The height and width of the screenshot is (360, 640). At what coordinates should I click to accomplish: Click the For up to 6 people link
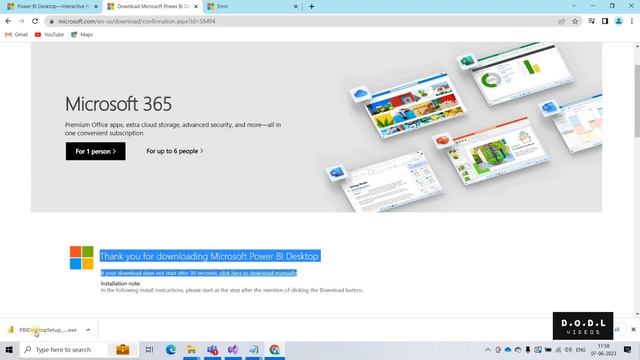coord(175,151)
